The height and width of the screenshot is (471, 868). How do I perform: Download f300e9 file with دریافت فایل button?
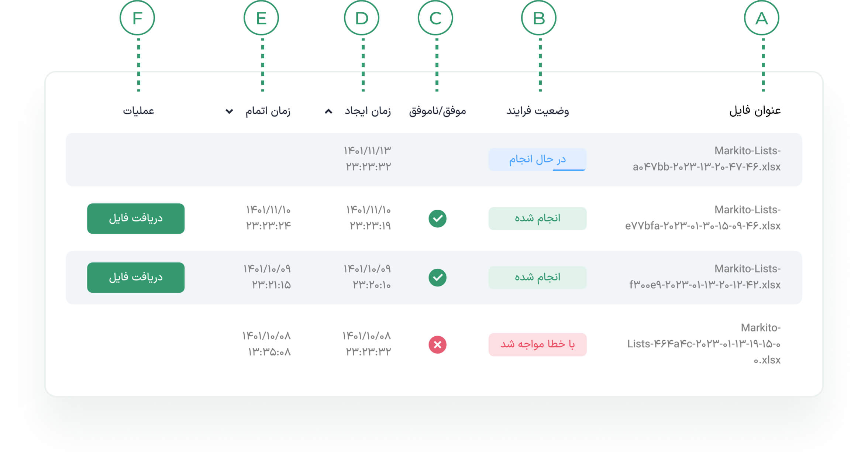click(x=136, y=278)
